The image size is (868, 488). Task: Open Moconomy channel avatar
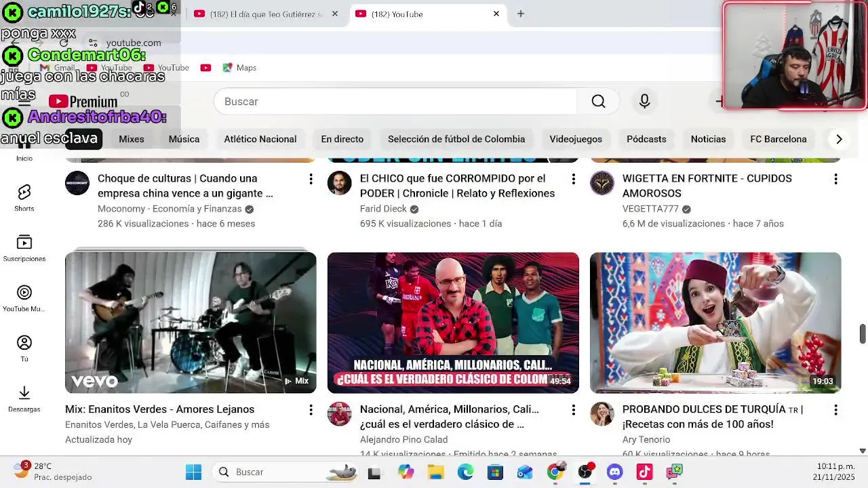pos(77,183)
